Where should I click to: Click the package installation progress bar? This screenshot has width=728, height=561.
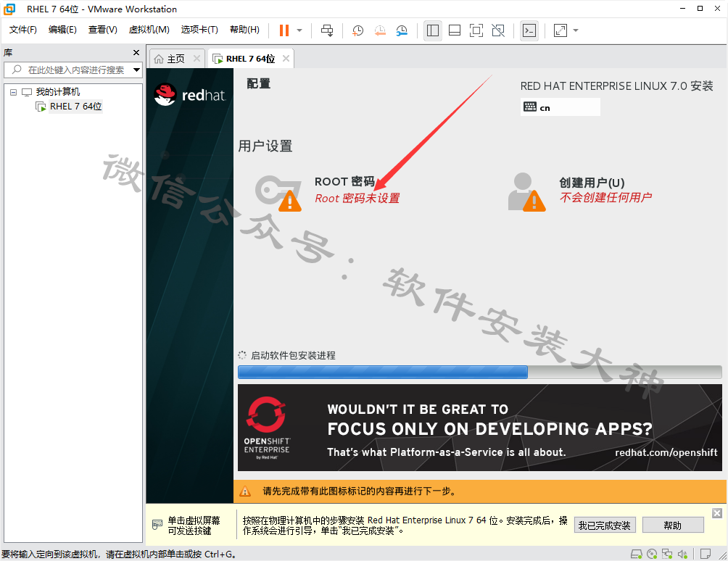[x=479, y=372]
